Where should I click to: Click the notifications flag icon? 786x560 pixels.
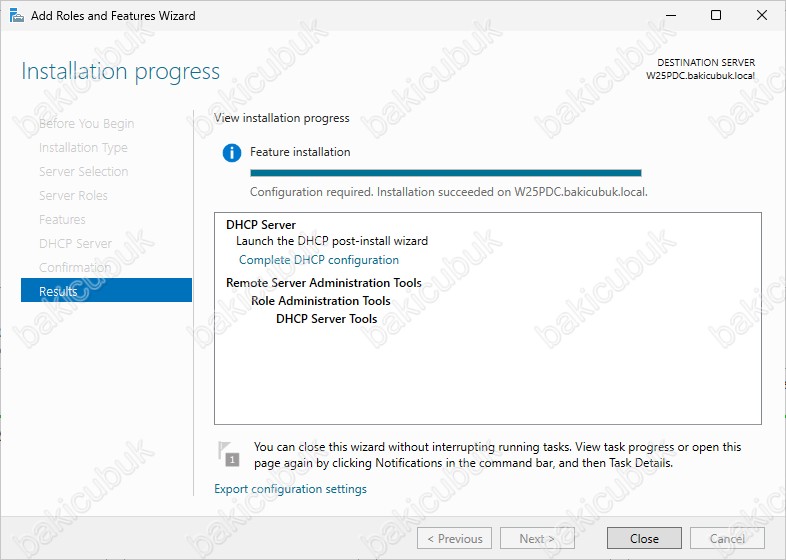click(x=230, y=453)
